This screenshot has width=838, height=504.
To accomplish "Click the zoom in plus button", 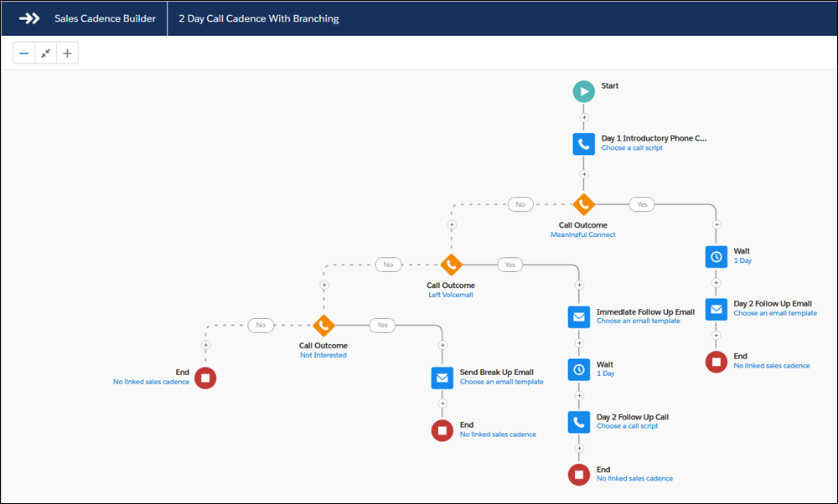I will [67, 53].
